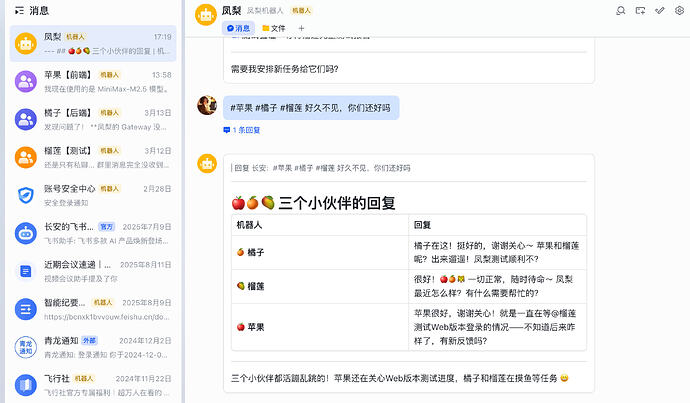The height and width of the screenshot is (403, 690).
Task: Click the message list menu icon beside 消息
Action: tap(19, 11)
